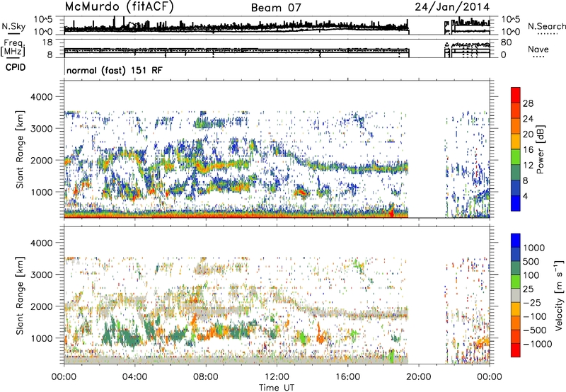Click the 'Beam 07' heading
Screen dimensions: 566x392
276,8
